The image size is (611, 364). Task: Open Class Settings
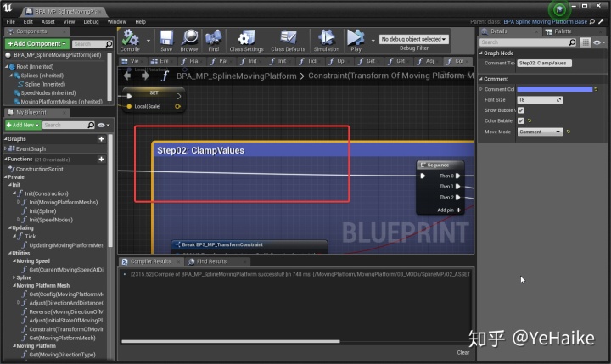click(246, 41)
